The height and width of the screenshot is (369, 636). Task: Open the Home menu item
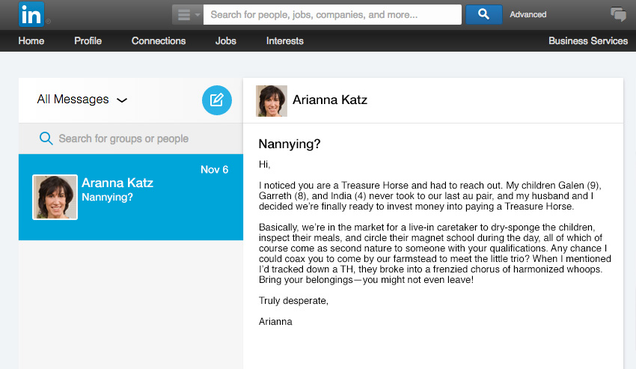31,41
